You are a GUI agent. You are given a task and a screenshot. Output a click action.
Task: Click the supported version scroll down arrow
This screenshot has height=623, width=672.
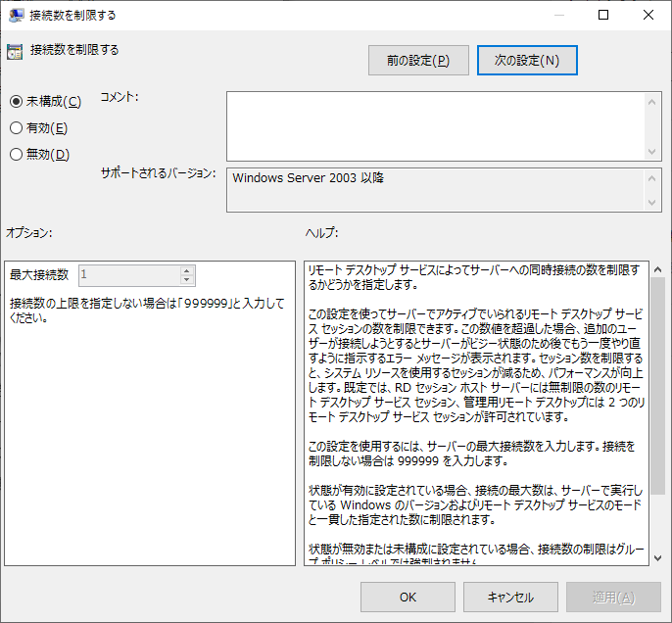point(651,202)
